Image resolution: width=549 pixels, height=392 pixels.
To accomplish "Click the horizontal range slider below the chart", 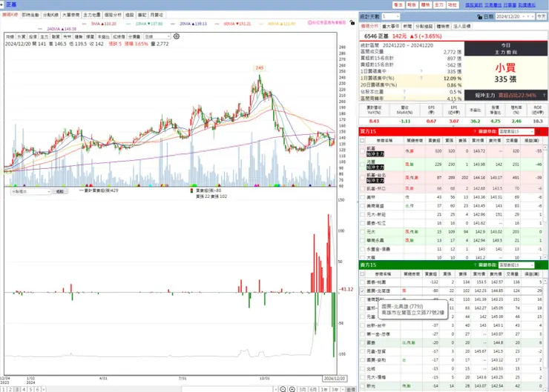I will tap(227, 389).
